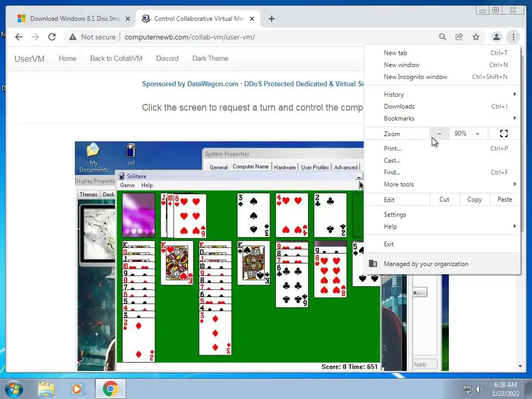532x399 pixels.
Task: Expand the History submenu
Action: point(442,95)
